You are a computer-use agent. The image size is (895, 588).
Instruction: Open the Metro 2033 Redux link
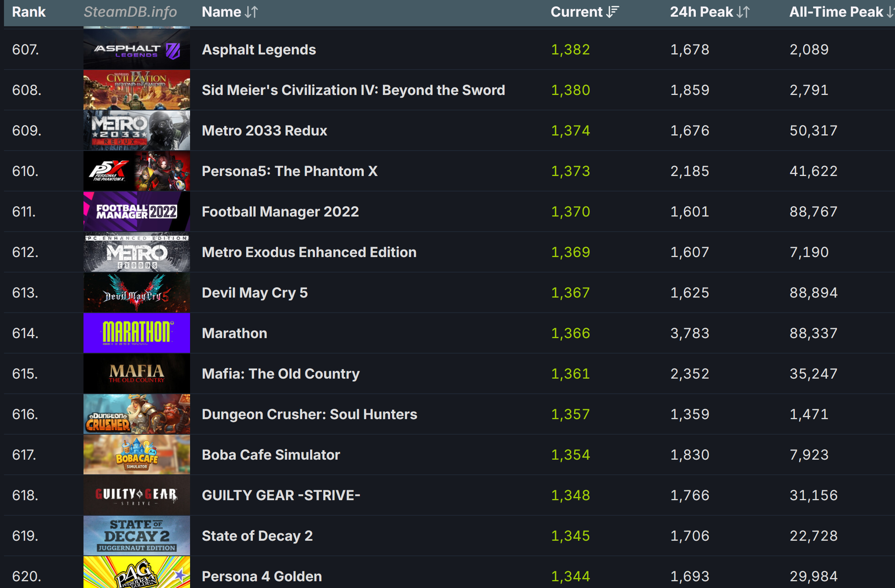pyautogui.click(x=264, y=131)
